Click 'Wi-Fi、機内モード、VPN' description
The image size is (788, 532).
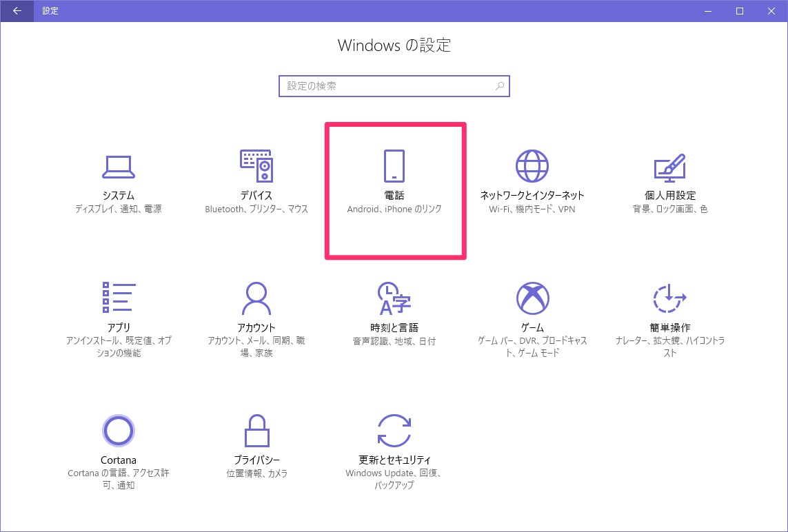pyautogui.click(x=532, y=209)
